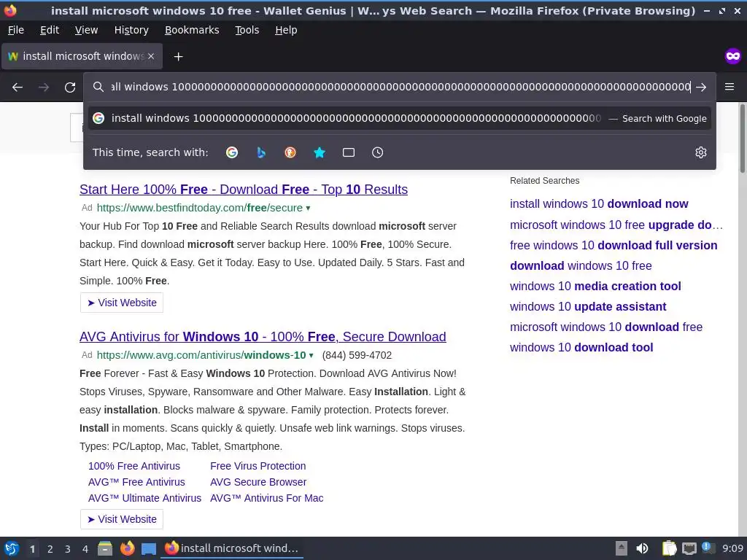Select the Search with Google suggestion row
747x560 pixels.
pyautogui.click(x=399, y=118)
